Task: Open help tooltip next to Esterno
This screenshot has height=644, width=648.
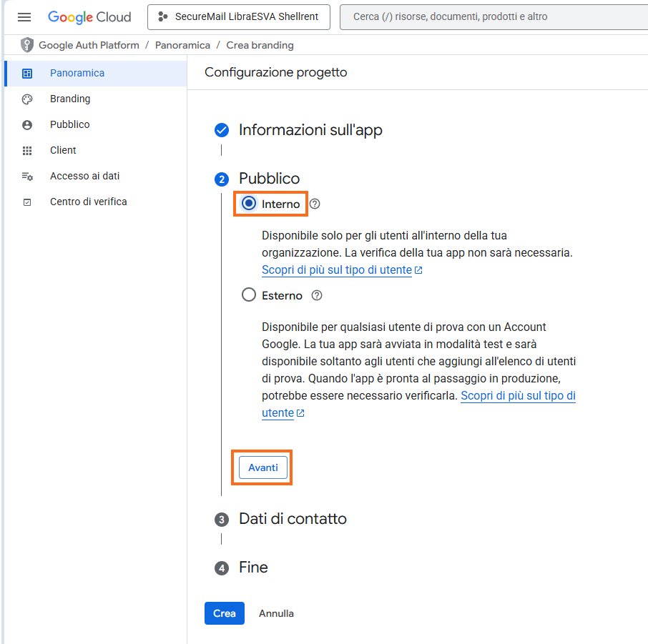Action: tap(318, 295)
